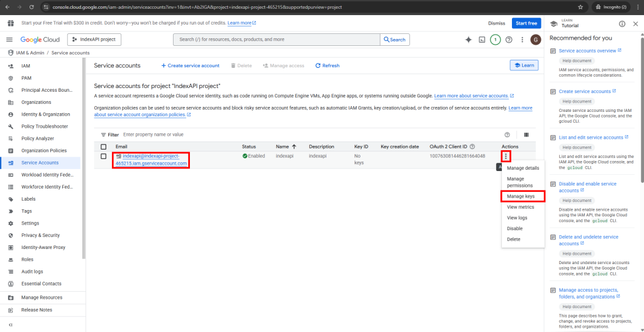Close the Tutorial side panel
The width and height of the screenshot is (644, 332).
(x=635, y=23)
